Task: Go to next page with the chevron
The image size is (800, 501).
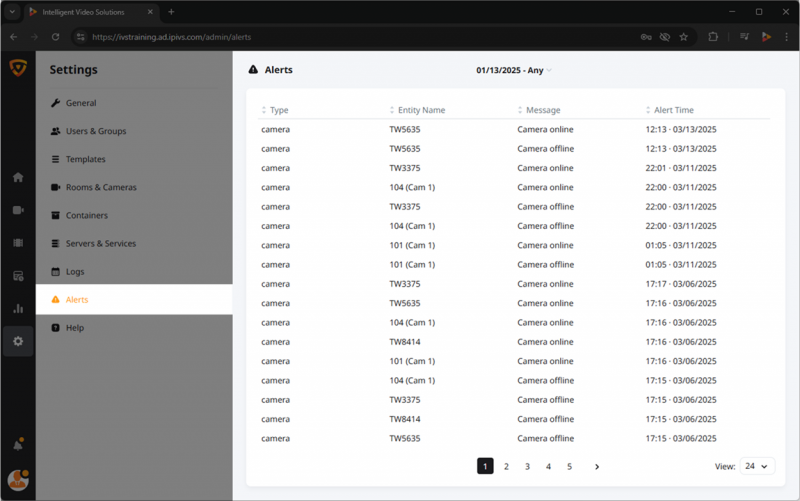Action: pos(596,467)
